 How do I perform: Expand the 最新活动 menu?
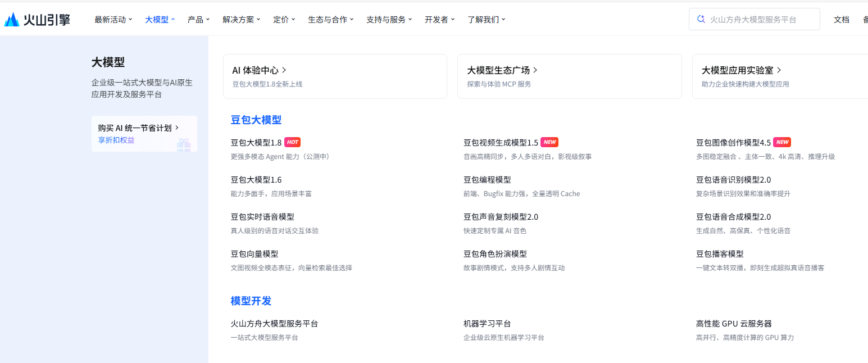[113, 19]
